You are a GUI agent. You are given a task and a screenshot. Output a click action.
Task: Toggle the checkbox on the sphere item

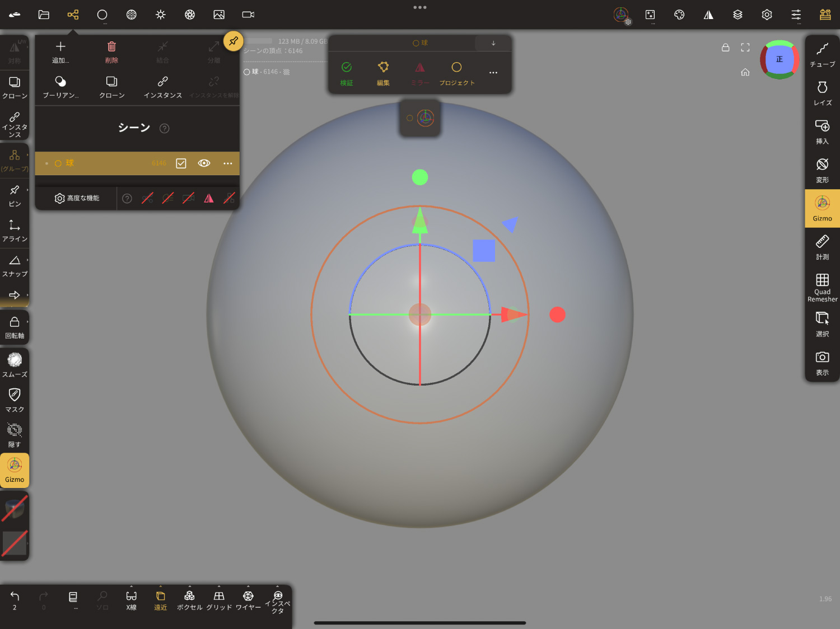pos(181,163)
